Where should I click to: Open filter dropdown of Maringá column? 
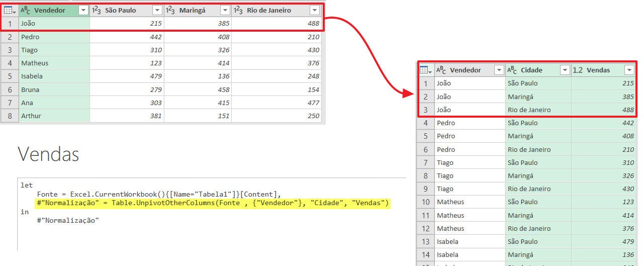tap(225, 10)
